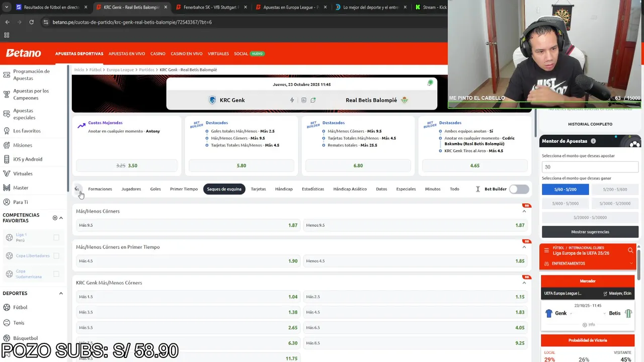Viewport: 644px width, 362px height.
Task: Open Historial Completo link
Action: (x=590, y=124)
